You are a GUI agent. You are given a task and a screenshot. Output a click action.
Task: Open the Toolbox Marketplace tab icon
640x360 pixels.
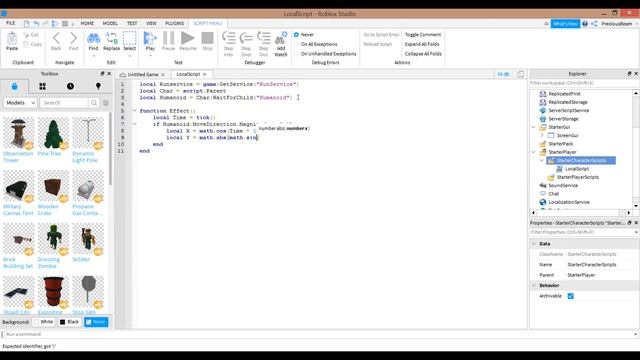[x=15, y=87]
